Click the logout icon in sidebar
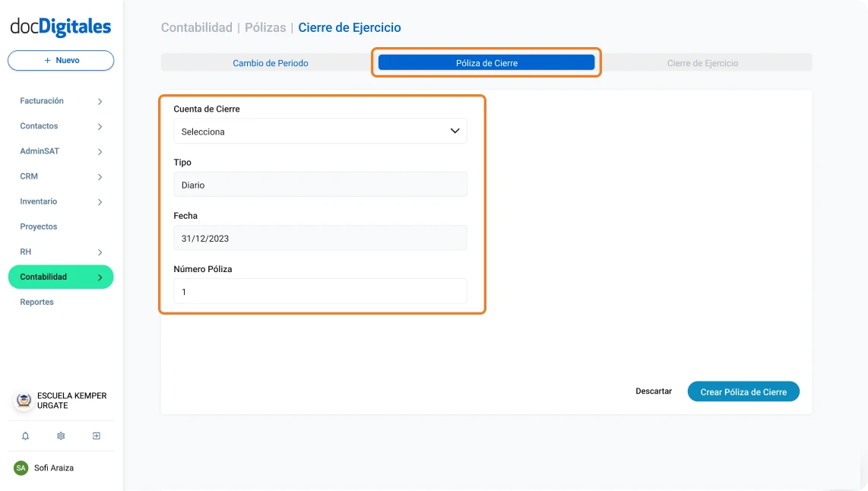 pyautogui.click(x=97, y=436)
